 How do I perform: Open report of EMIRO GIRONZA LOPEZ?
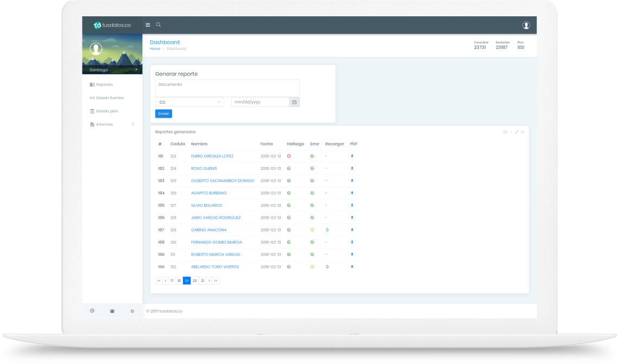(212, 156)
